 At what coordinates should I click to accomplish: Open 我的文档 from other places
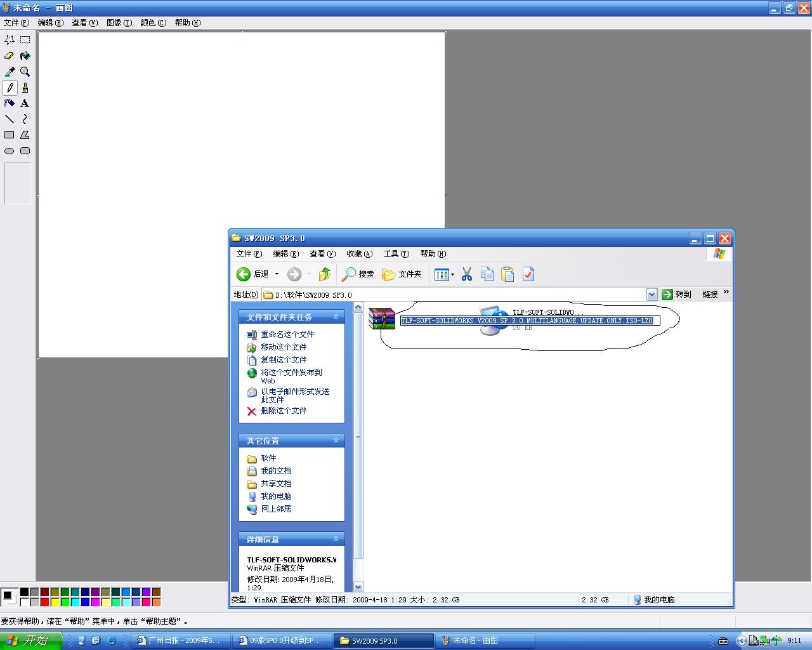click(276, 471)
